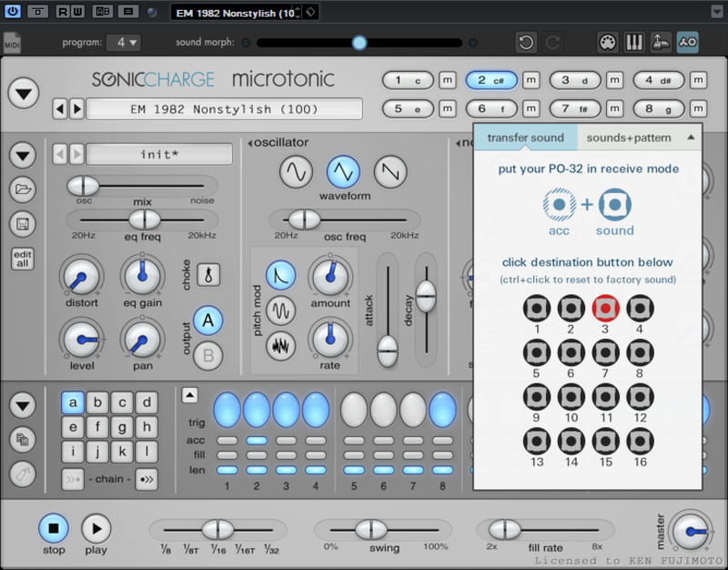
Task: Click the chain end button
Action: tap(147, 480)
